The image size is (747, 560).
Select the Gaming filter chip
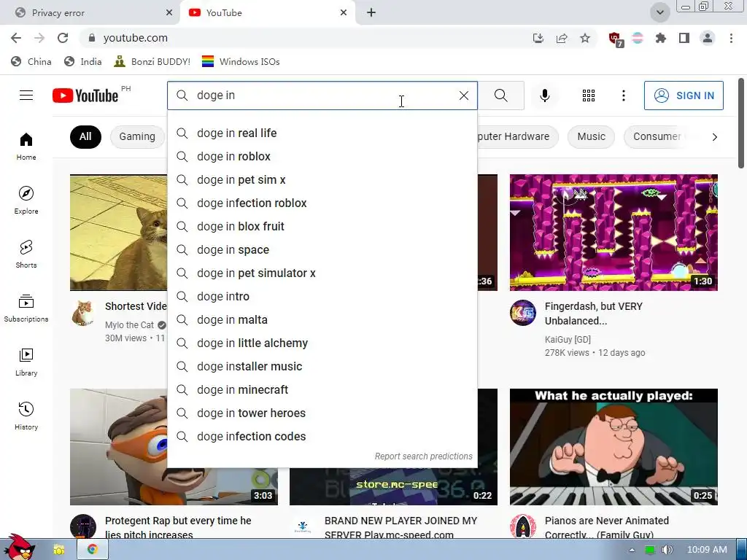tap(137, 136)
